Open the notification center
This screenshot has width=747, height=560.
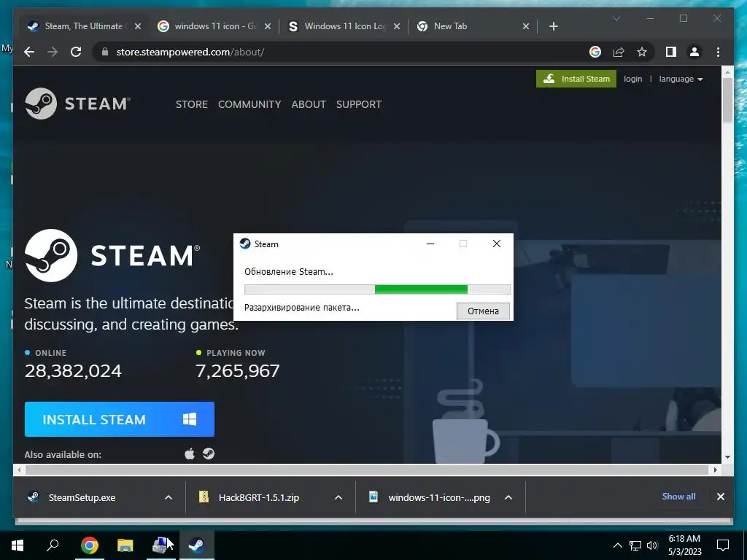coord(723,545)
